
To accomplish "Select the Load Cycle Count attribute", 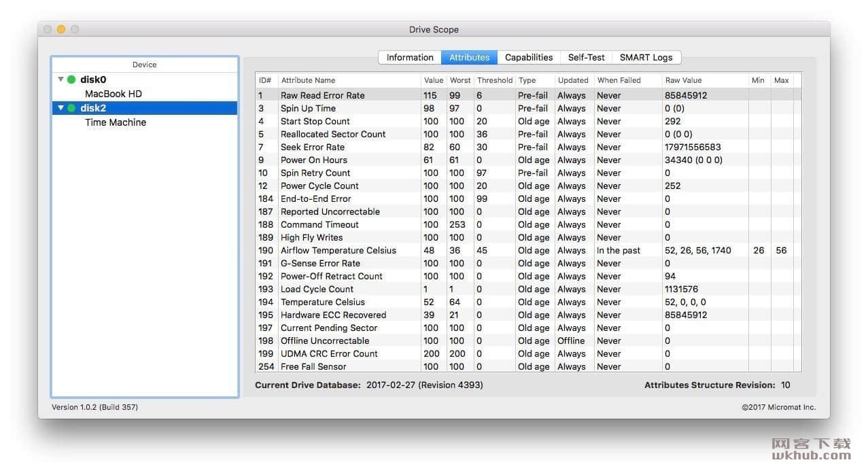I will pos(528,289).
